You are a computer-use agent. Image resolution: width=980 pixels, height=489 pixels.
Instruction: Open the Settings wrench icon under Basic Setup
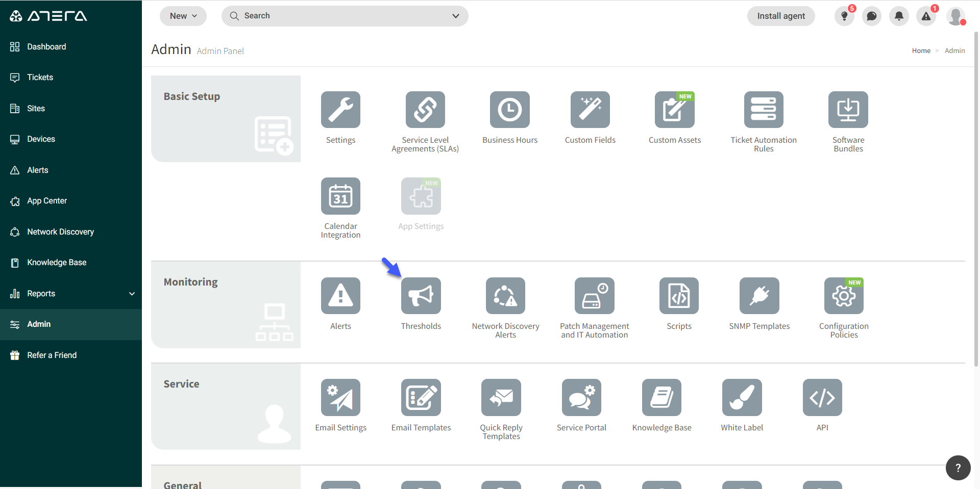(x=340, y=109)
